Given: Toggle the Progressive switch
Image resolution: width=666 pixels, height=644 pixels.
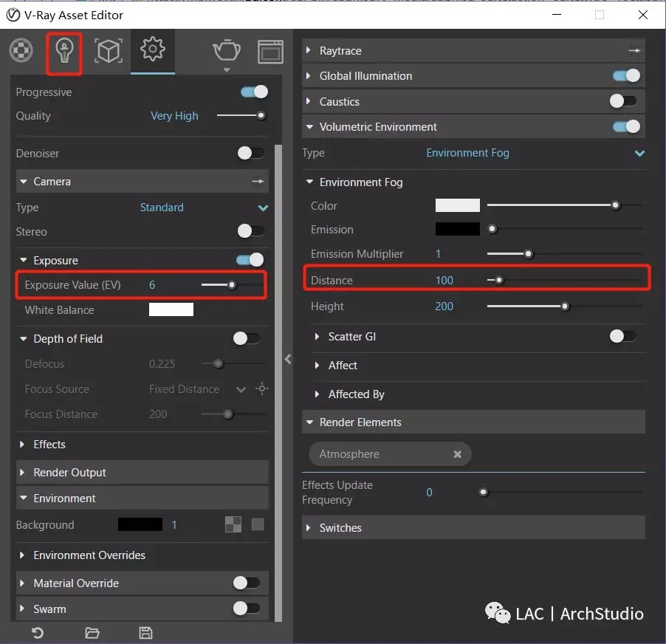Looking at the screenshot, I should [x=254, y=92].
